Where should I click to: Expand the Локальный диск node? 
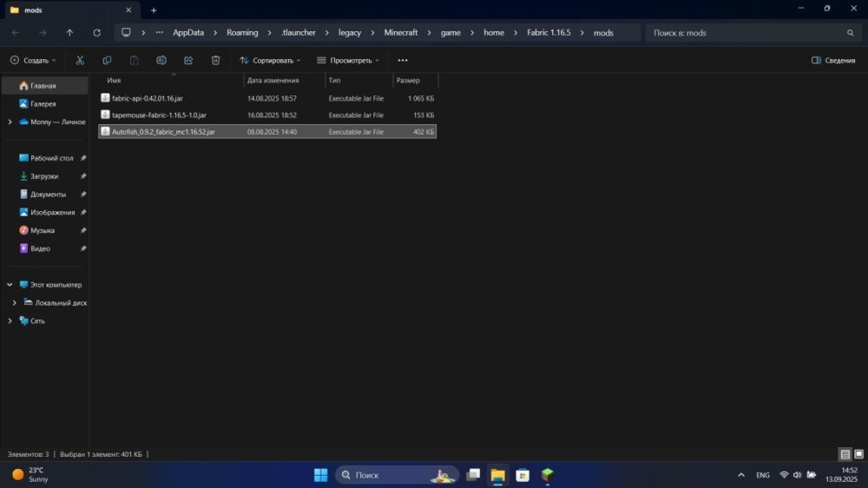pos(15,303)
